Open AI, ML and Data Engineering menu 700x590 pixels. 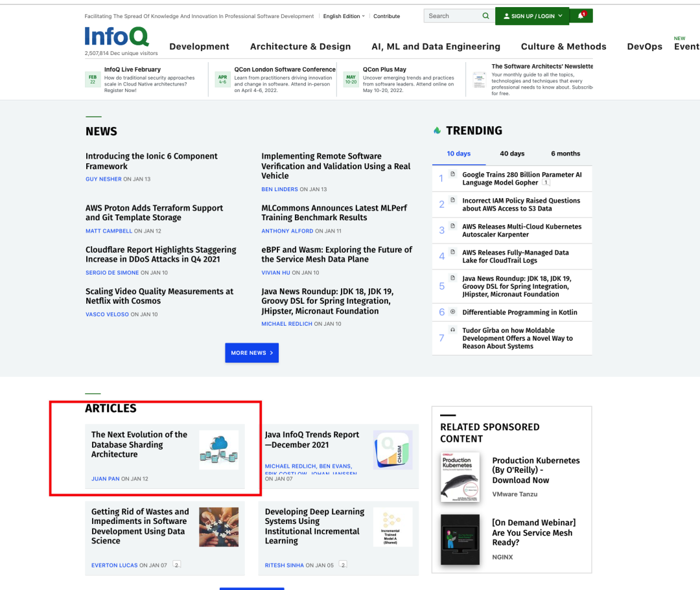[436, 47]
